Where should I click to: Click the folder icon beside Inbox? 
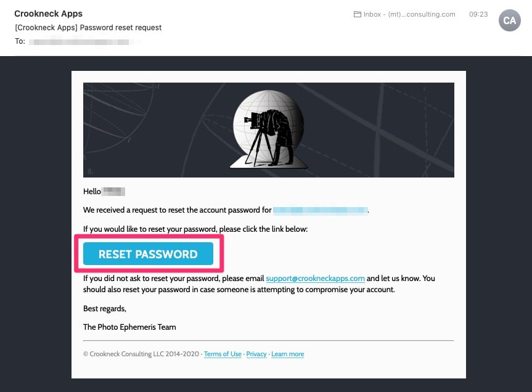tap(358, 14)
